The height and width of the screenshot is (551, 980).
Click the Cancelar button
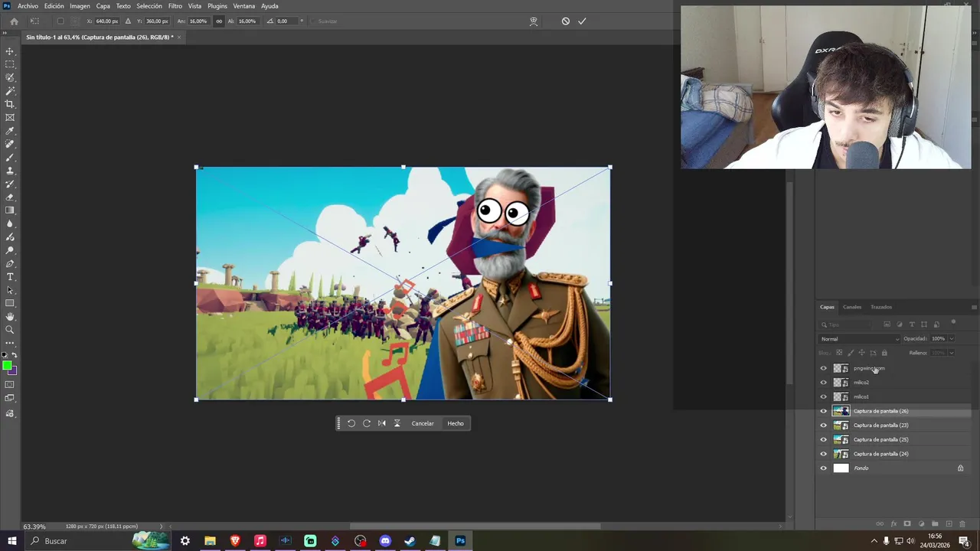pos(423,423)
